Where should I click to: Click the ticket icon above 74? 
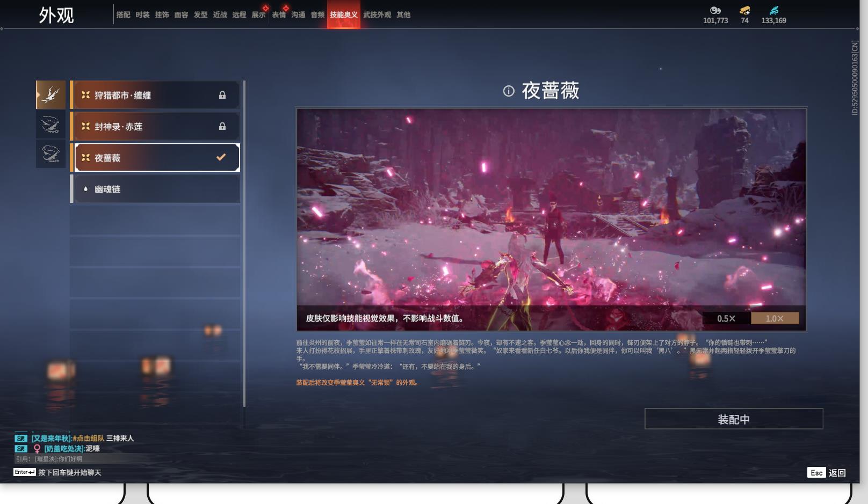tap(744, 10)
